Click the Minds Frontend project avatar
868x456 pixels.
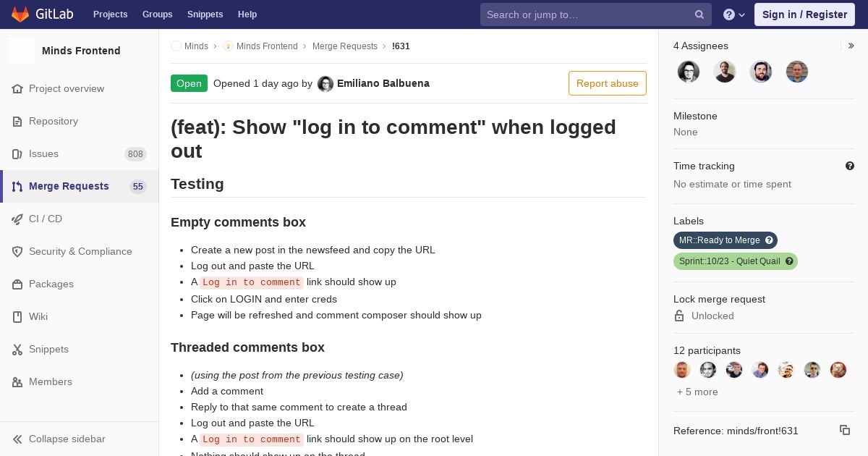pyautogui.click(x=22, y=51)
